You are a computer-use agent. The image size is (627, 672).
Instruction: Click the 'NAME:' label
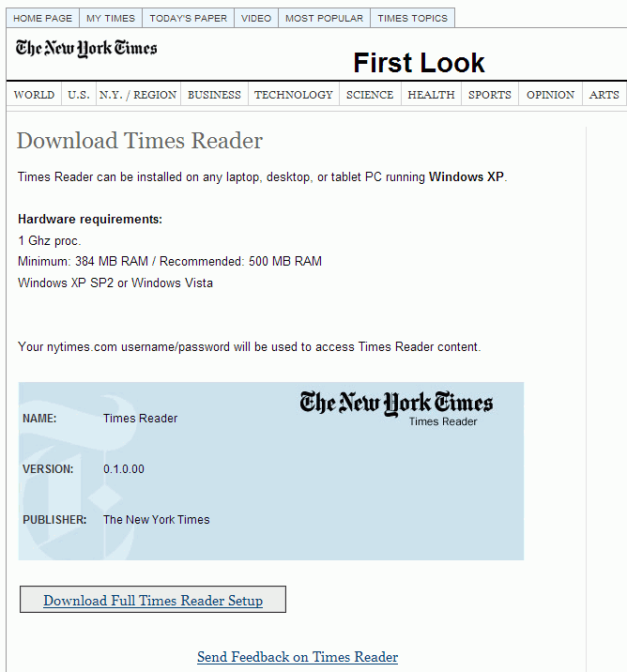pos(39,419)
